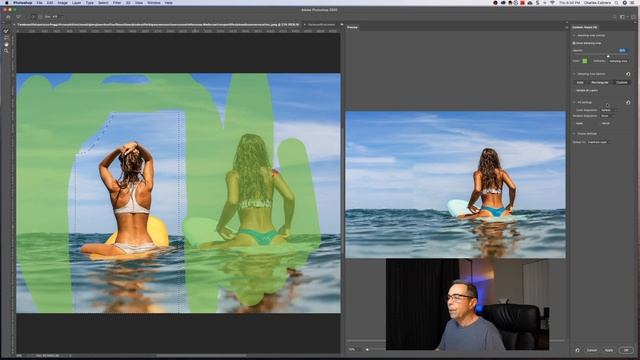Reset Fill Settings to default

coord(628,102)
